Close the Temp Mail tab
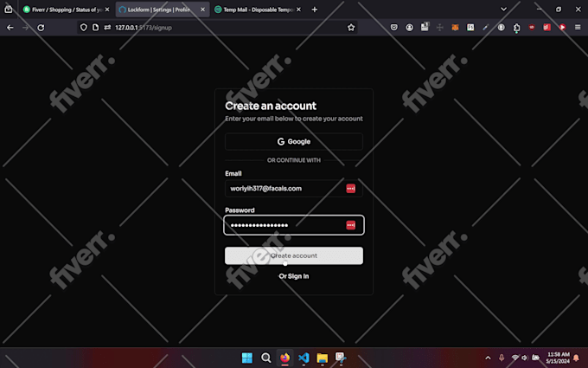Viewport: 588px width, 368px height. pos(298,10)
